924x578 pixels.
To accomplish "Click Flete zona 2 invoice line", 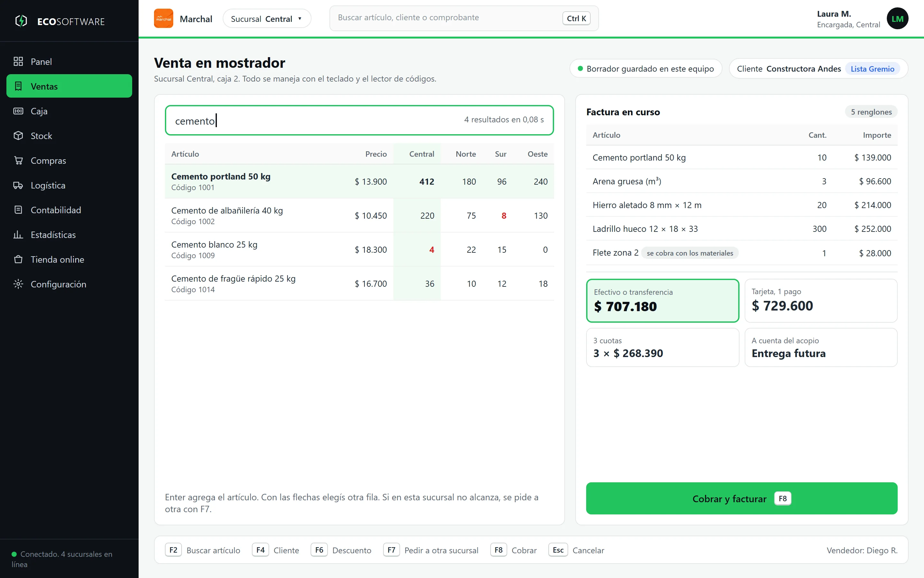I will 741,253.
